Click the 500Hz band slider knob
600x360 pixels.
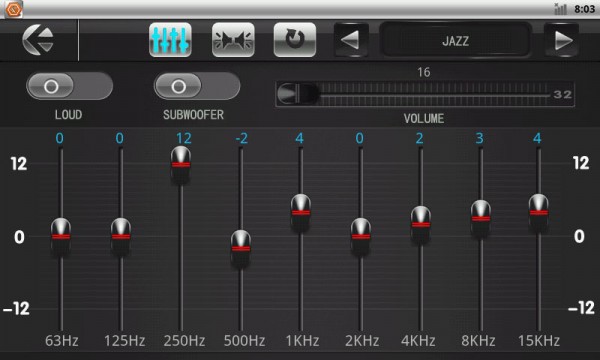pyautogui.click(x=241, y=248)
